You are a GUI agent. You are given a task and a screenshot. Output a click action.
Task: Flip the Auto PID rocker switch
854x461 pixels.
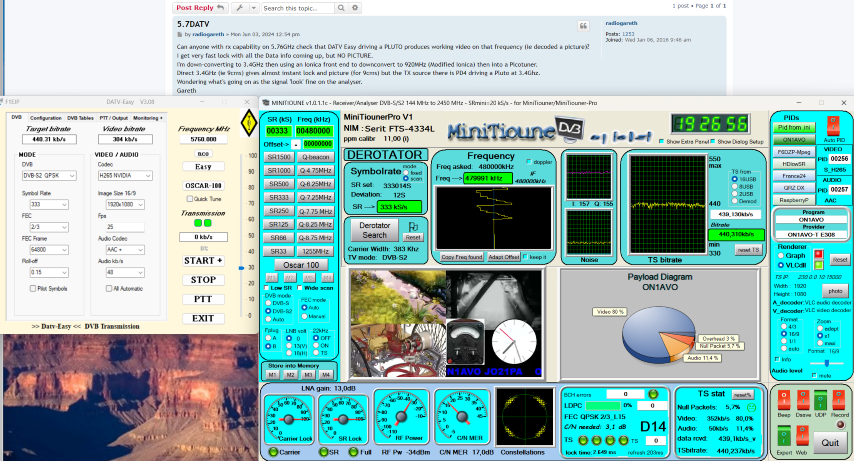(833, 125)
